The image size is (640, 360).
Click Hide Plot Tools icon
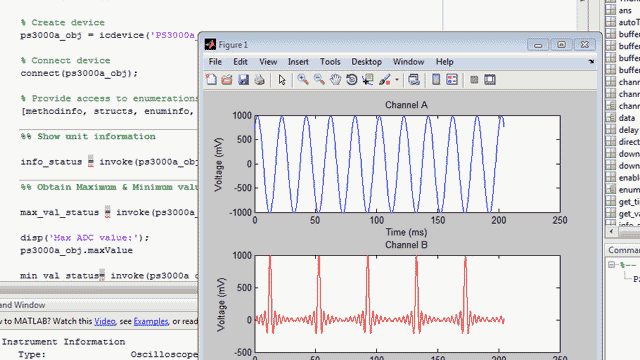(474, 80)
